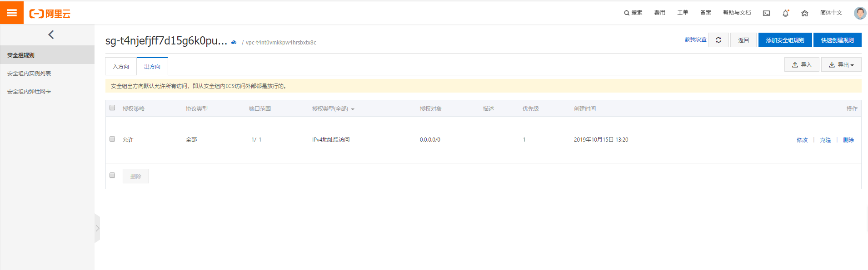The image size is (868, 270).
Task: Click the IPv4地址段访问 cell
Action: pos(331,140)
